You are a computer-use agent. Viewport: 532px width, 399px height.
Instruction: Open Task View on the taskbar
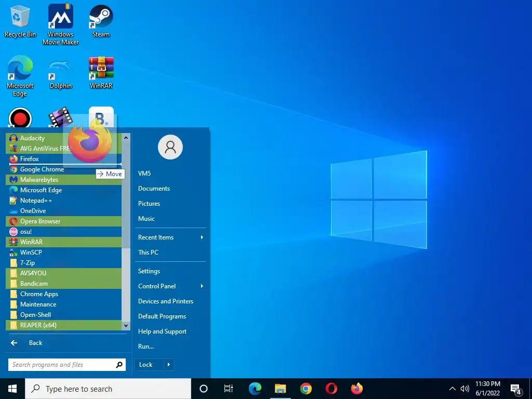coord(229,389)
